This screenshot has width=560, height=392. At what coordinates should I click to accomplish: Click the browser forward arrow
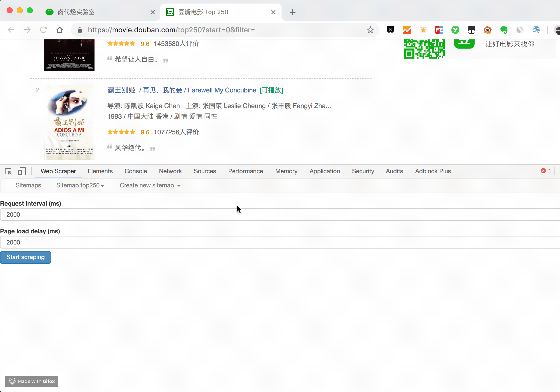pos(27,30)
